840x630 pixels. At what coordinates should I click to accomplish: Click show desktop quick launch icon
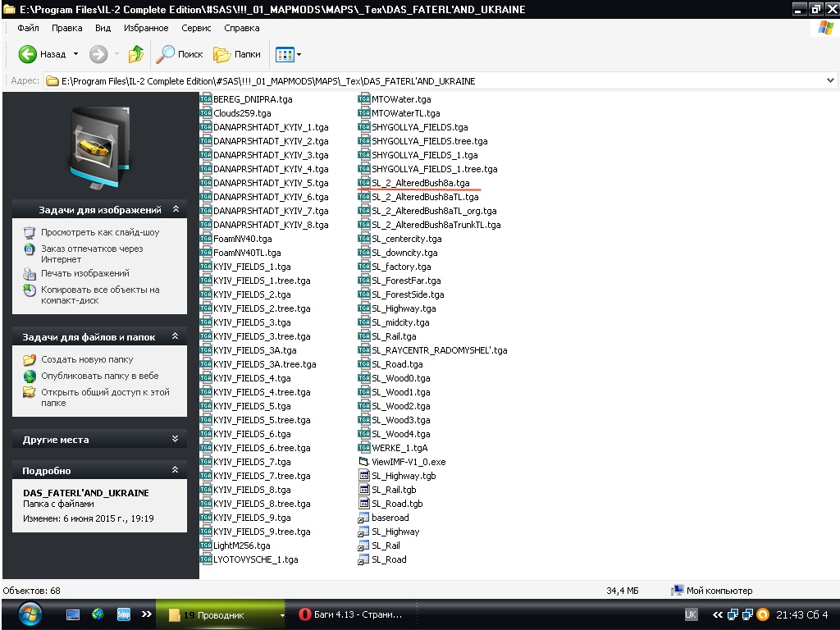click(x=73, y=614)
